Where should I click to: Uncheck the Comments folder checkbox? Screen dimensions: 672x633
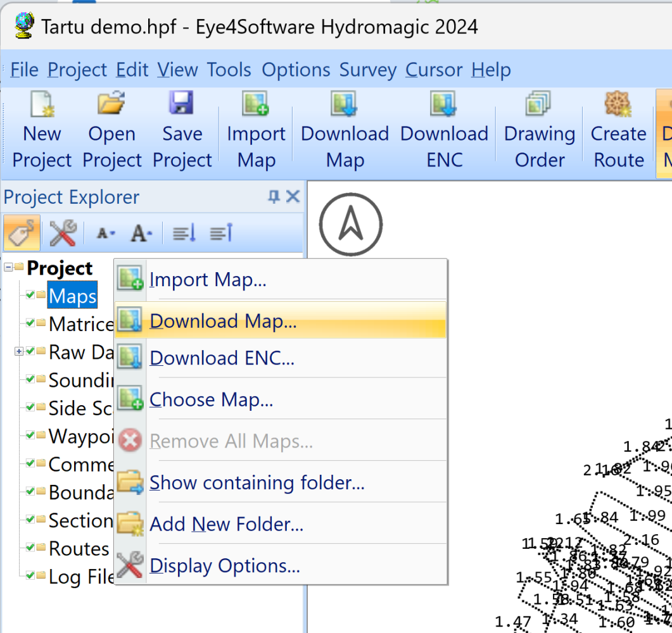(30, 463)
